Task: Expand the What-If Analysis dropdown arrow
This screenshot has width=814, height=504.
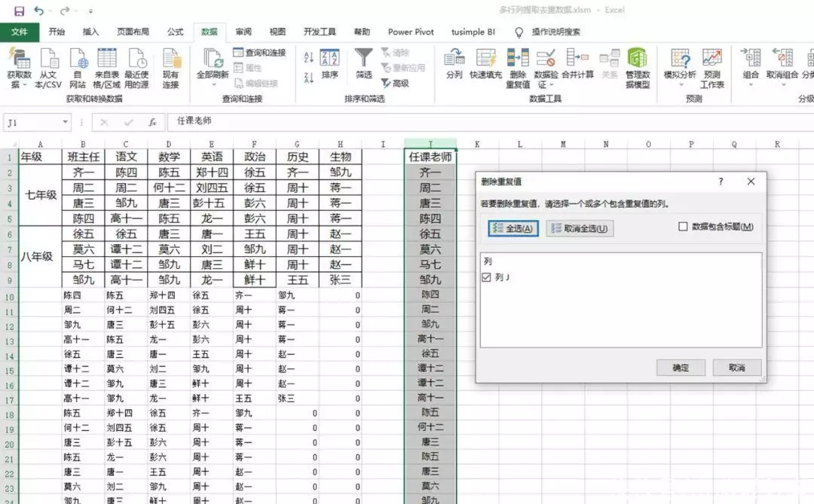Action: (681, 84)
